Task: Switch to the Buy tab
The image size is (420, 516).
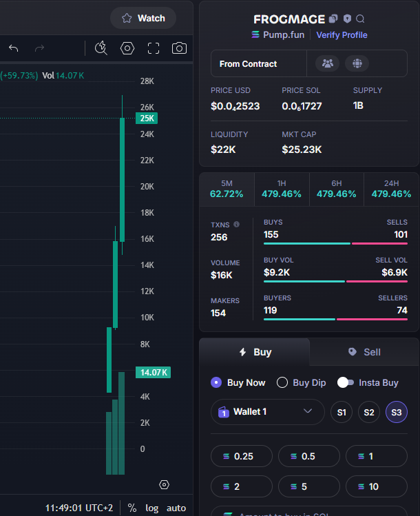Action: (x=255, y=352)
